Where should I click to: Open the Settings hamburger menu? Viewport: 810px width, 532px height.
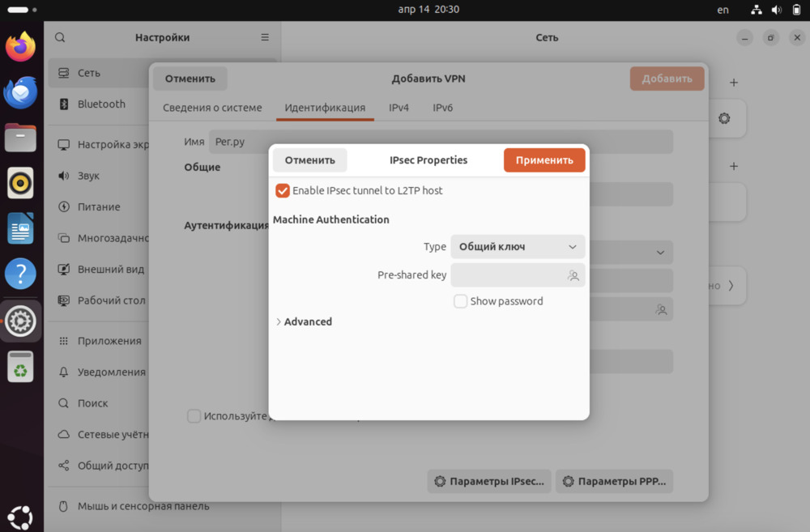[265, 37]
